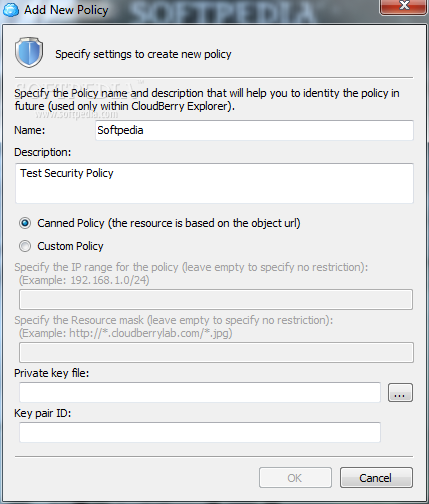Image resolution: width=429 pixels, height=504 pixels.
Task: Open file browser with the ellipsis button
Action: pos(400,392)
